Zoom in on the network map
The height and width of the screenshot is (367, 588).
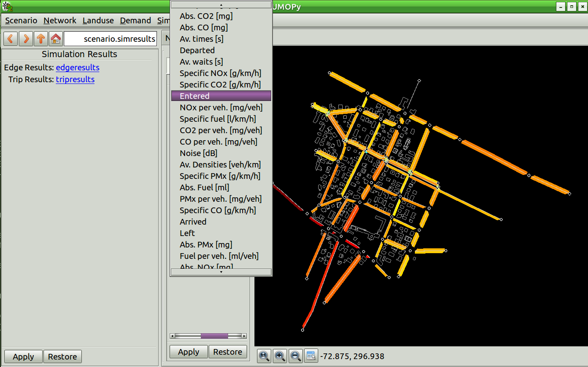[x=279, y=356]
